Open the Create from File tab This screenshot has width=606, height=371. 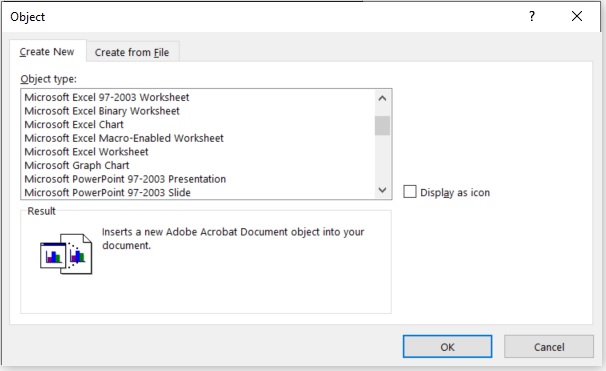(132, 52)
